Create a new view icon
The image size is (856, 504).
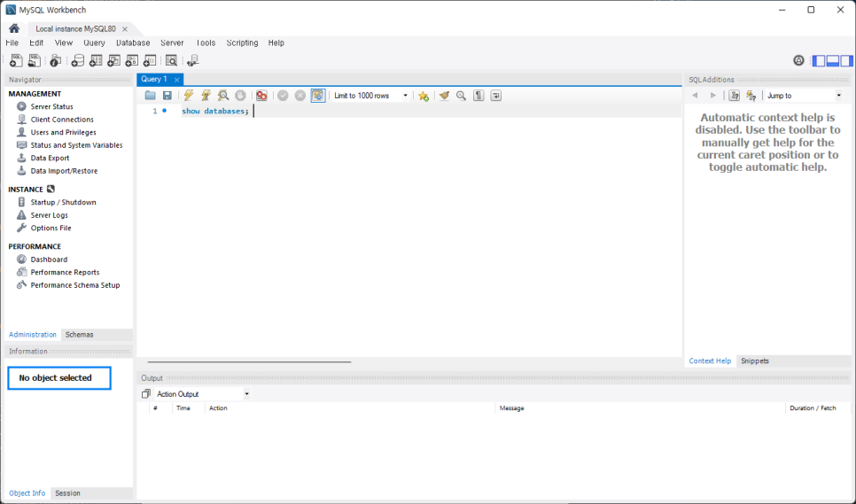point(113,60)
